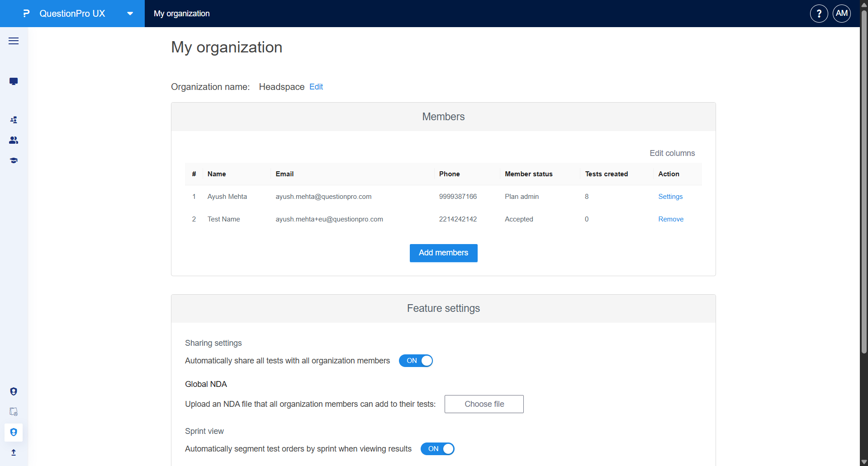
Task: Click the Name column header
Action: pos(217,174)
